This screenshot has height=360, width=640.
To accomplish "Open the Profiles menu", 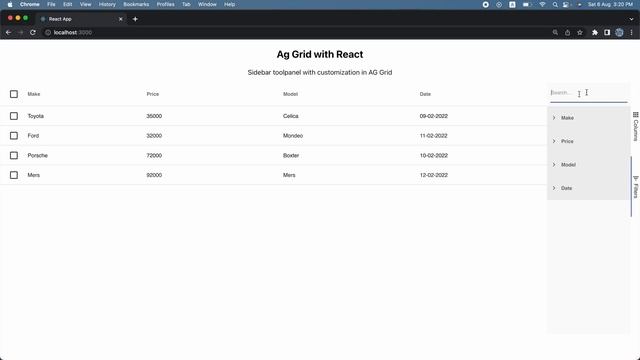I will click(165, 4).
